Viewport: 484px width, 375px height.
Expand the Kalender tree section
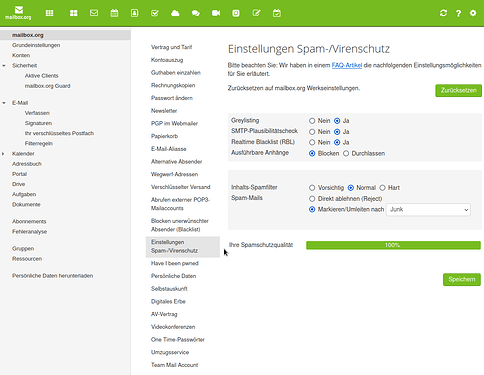(x=3, y=154)
